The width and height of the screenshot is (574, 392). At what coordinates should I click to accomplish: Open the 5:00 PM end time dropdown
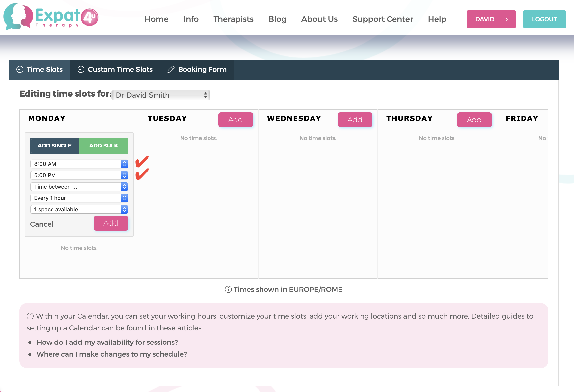(79, 175)
